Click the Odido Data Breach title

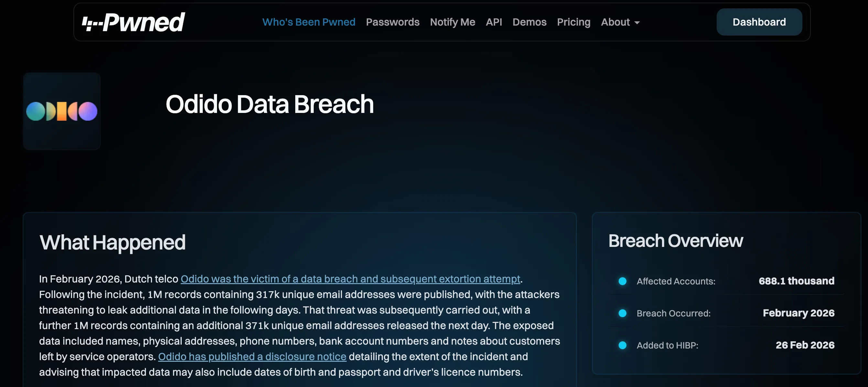click(x=270, y=104)
